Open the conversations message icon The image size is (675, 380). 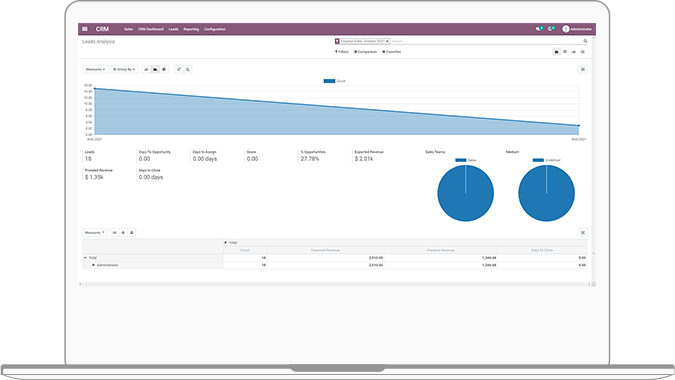tap(539, 29)
